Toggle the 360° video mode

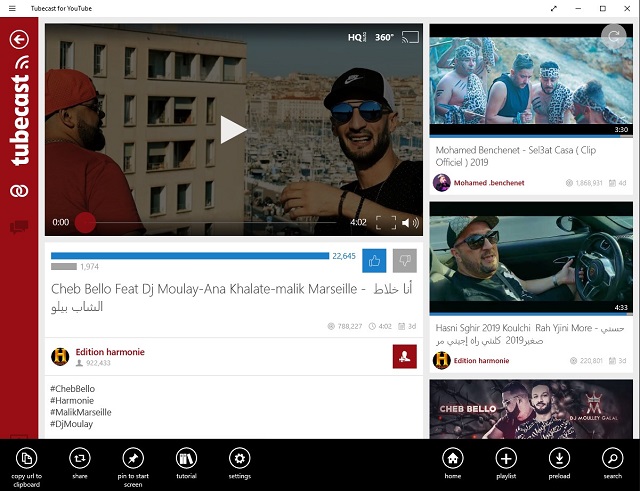(x=384, y=38)
